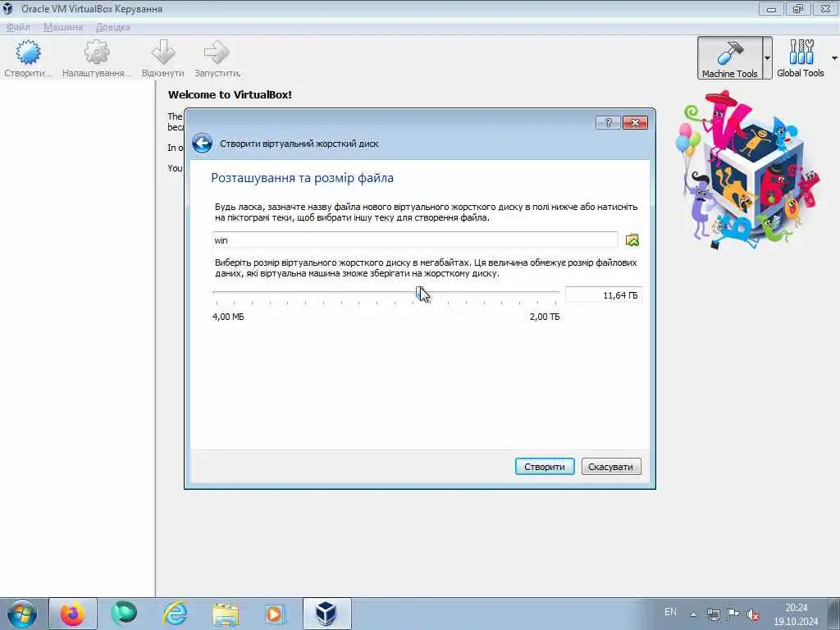This screenshot has width=840, height=630.
Task: Expand the Global Tools dropdown arrow
Action: pyautogui.click(x=834, y=58)
